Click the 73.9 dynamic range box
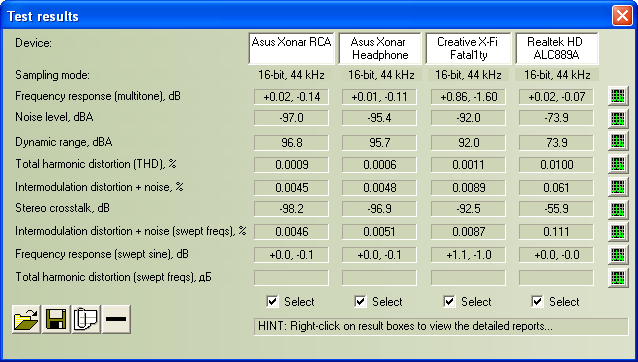 (556, 143)
